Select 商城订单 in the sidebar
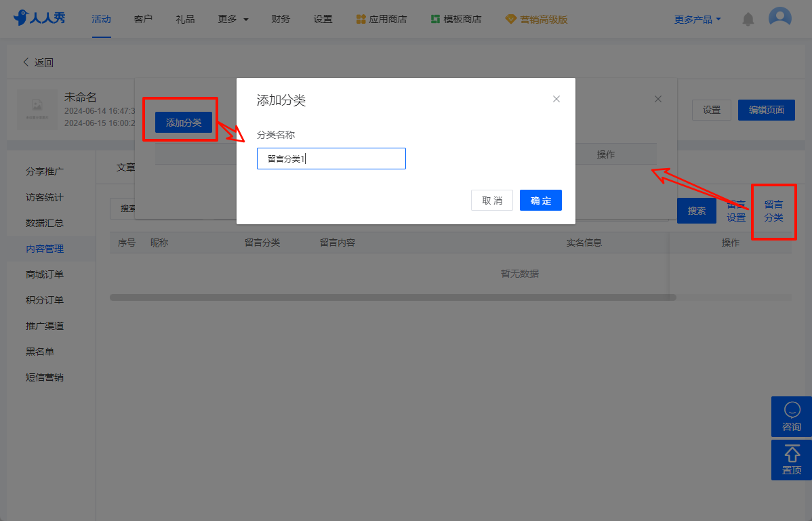Image resolution: width=812 pixels, height=521 pixels. coord(45,274)
